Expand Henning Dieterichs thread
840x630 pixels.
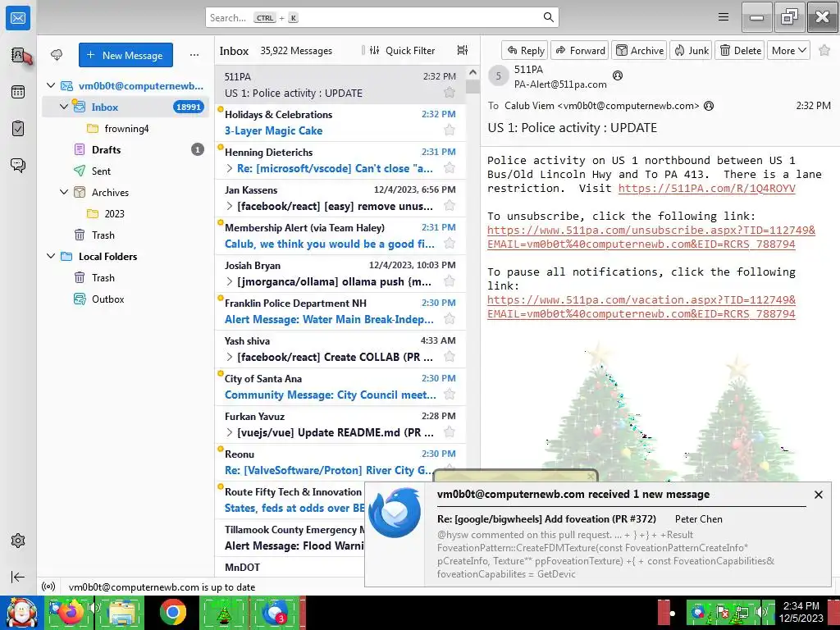[x=230, y=168]
